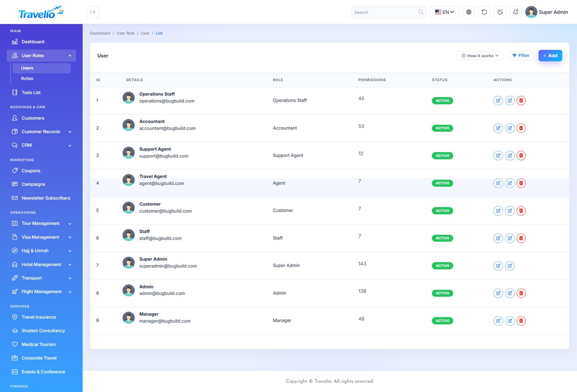This screenshot has height=392, width=577.
Task: Click the ACTIVE badge for Super Admin row
Action: (x=442, y=266)
